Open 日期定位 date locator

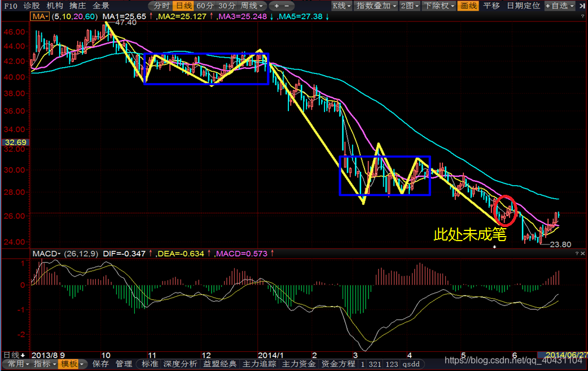[x=523, y=6]
